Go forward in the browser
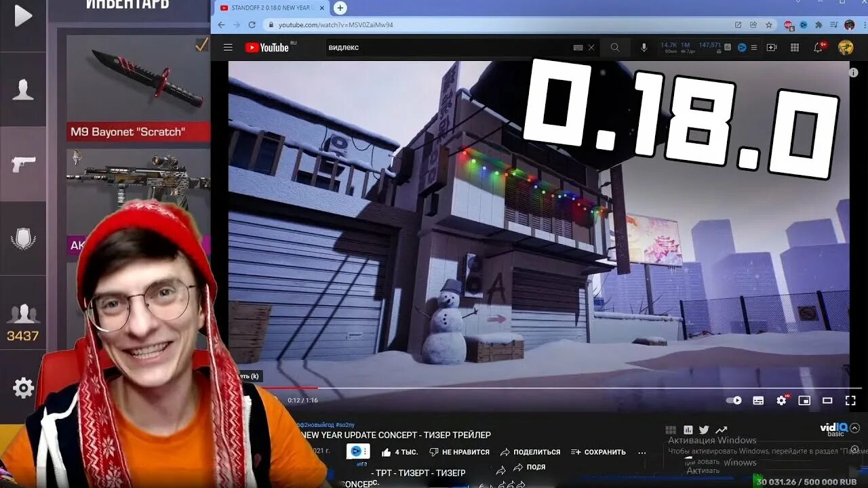The width and height of the screenshot is (868, 488). (x=236, y=25)
